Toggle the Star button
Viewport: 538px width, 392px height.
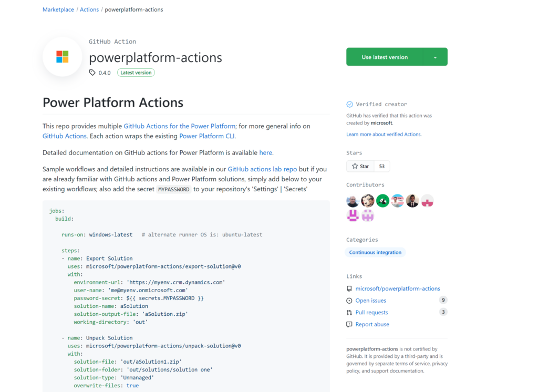[x=360, y=166]
